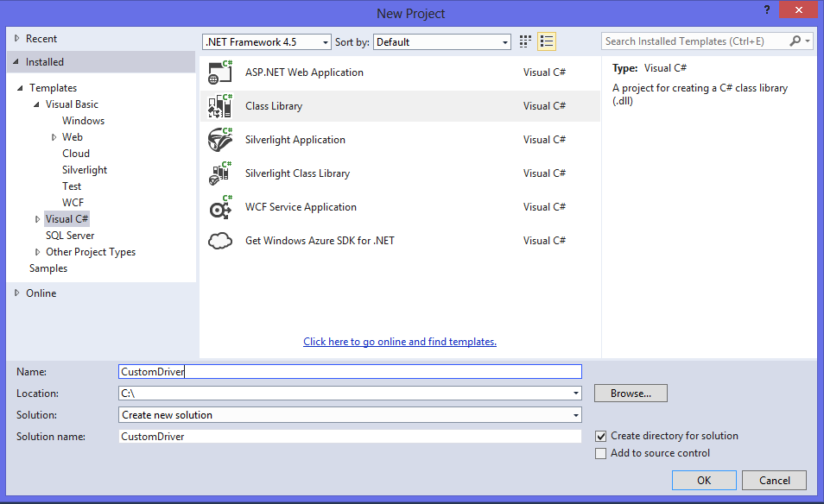Open link to find templates online
Screen dimensions: 824x504
pos(400,342)
